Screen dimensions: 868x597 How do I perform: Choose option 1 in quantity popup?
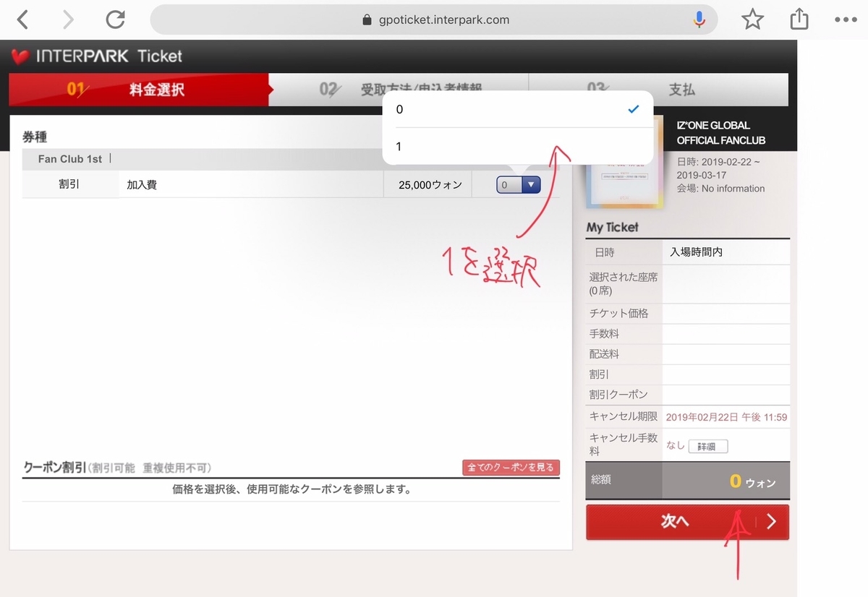coord(517,147)
